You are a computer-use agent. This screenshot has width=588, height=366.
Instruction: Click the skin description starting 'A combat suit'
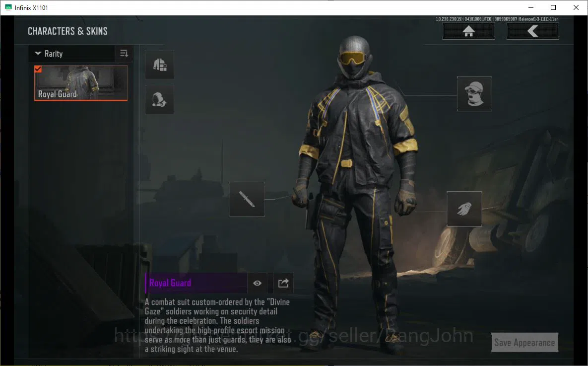coord(218,325)
